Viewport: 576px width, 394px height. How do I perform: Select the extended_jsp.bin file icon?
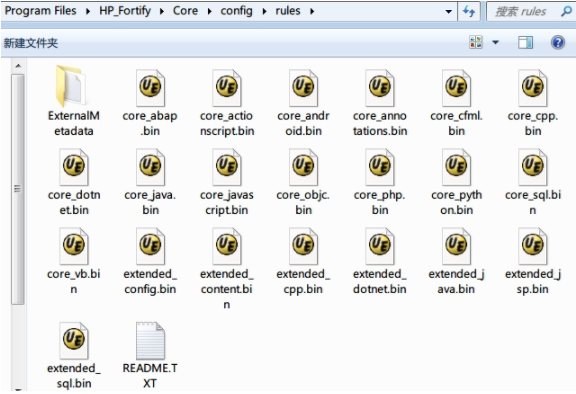(x=533, y=246)
